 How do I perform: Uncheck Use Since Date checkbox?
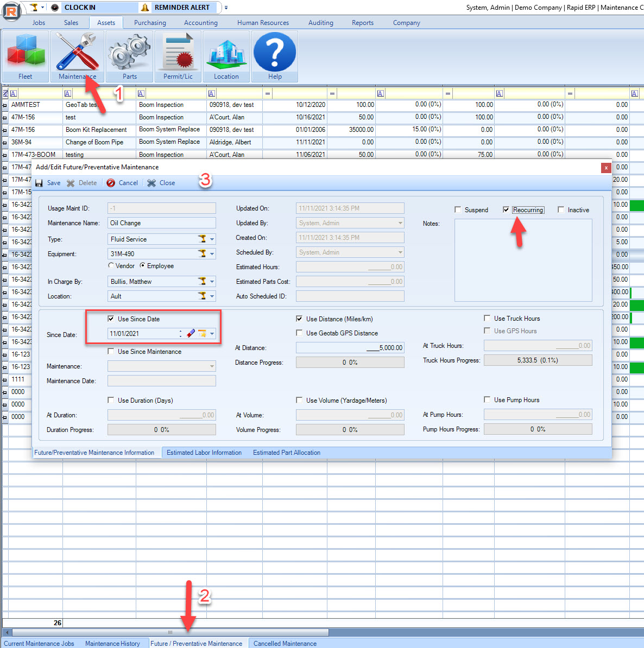coord(111,319)
